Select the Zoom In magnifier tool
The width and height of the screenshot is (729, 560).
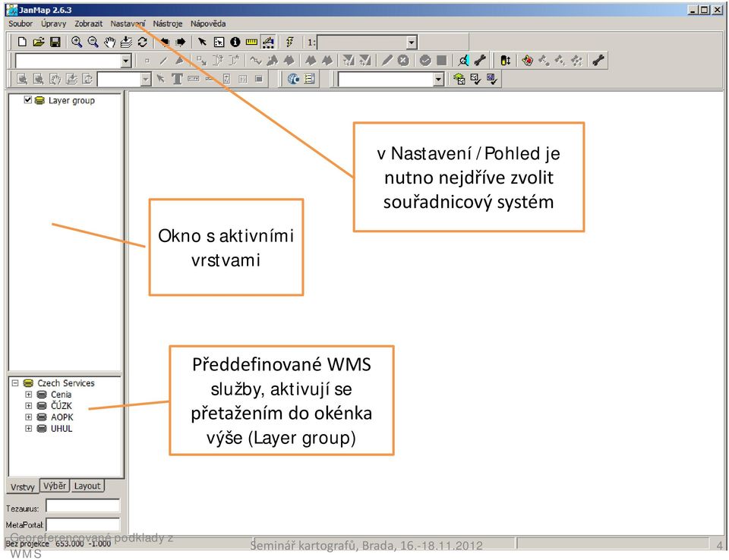pyautogui.click(x=77, y=42)
